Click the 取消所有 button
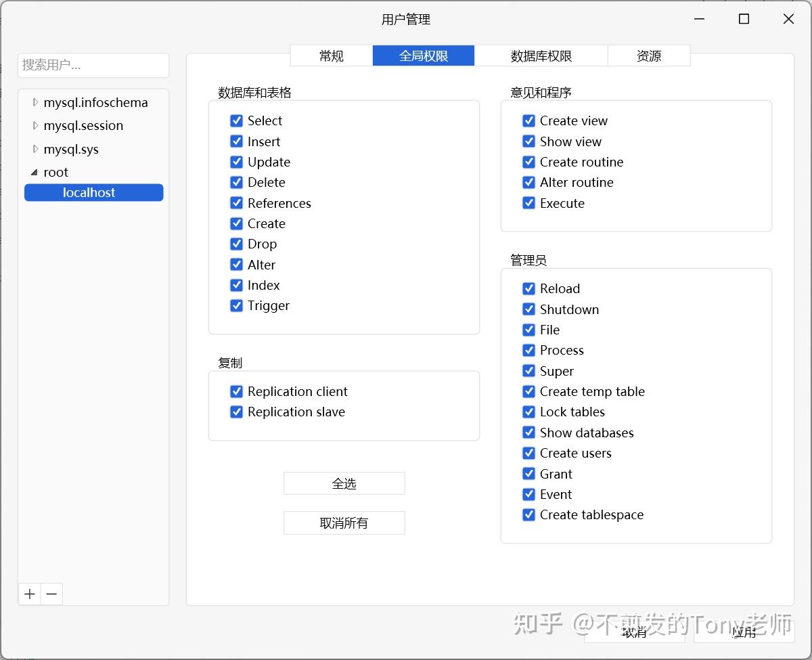Viewport: 812px width, 660px height. pos(344,523)
